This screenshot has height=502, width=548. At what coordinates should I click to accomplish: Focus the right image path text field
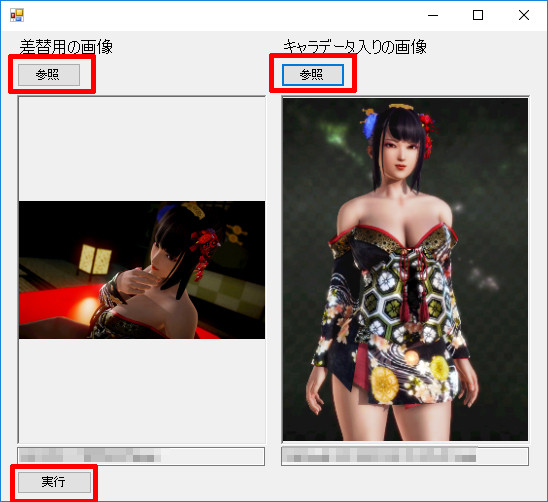(x=405, y=456)
